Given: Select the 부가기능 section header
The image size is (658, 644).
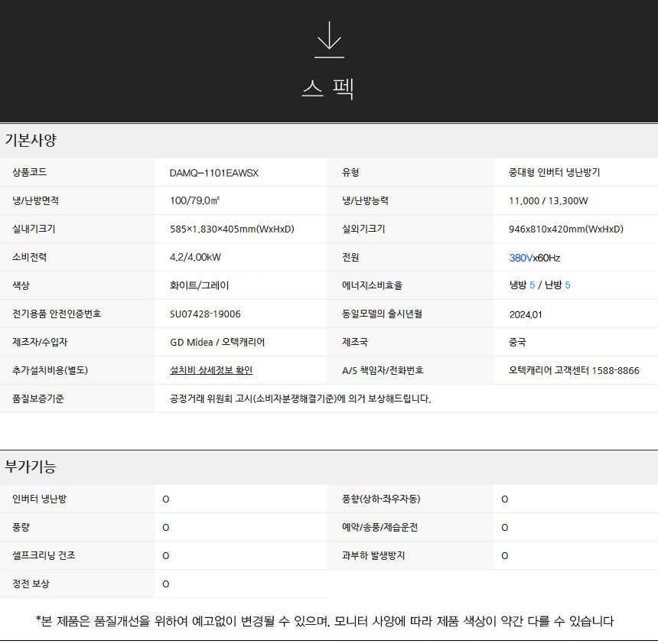Looking at the screenshot, I should pos(31,467).
